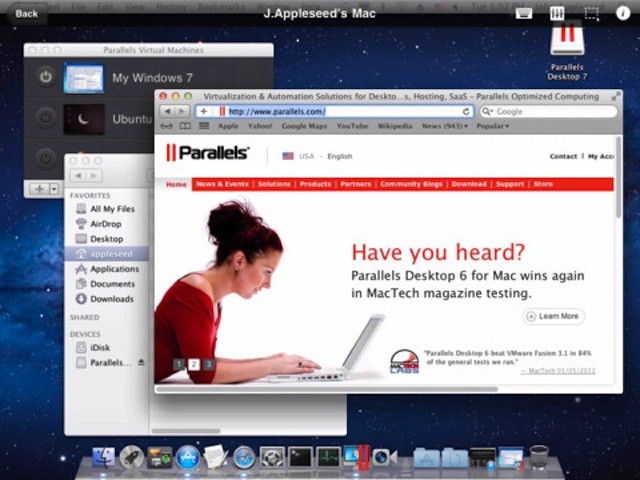Select Desktop in Finder sidebar
Image resolution: width=640 pixels, height=480 pixels.
106,239
